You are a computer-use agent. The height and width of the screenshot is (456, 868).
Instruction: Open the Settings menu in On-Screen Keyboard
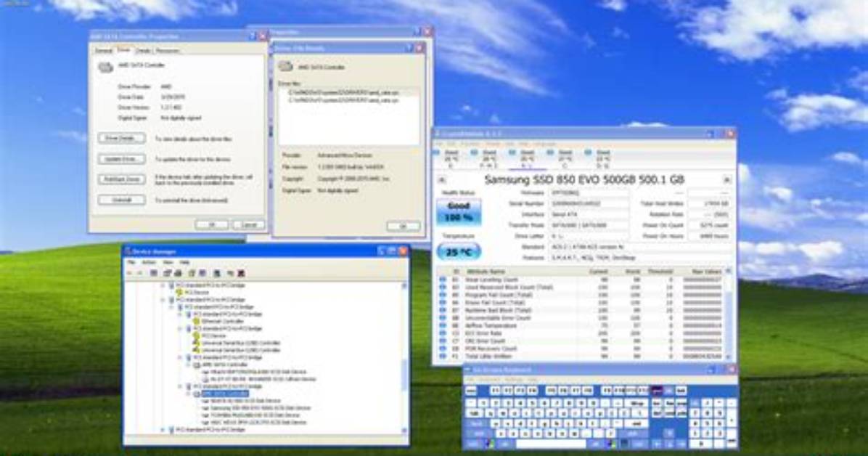point(513,380)
